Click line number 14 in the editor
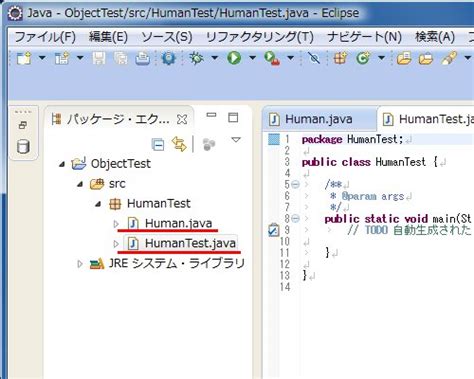This screenshot has height=379, width=474. point(285,287)
